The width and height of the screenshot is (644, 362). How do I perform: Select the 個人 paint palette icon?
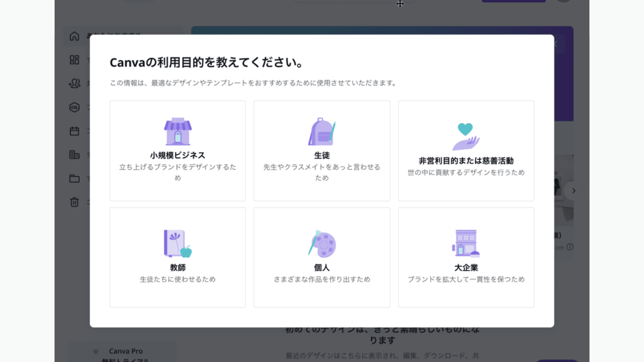pos(322,244)
